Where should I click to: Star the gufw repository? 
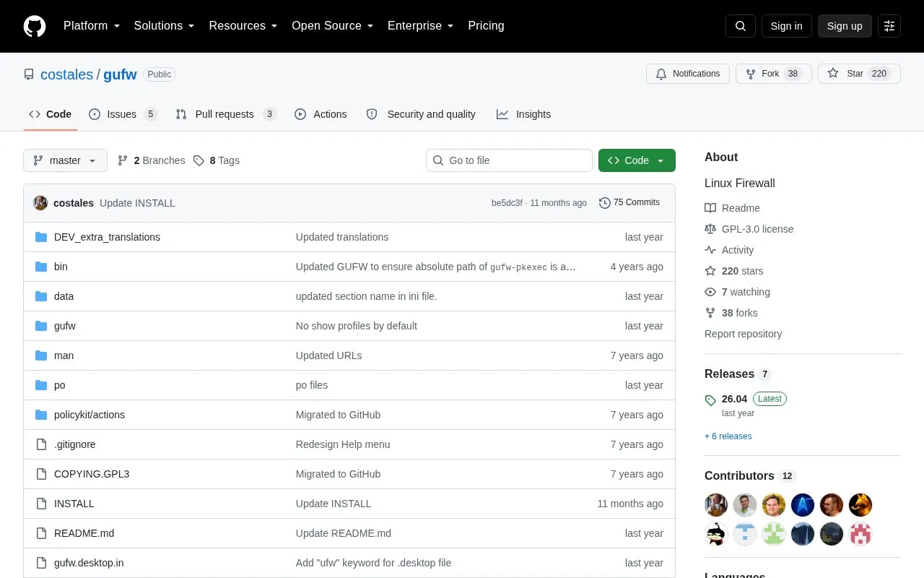coord(859,74)
